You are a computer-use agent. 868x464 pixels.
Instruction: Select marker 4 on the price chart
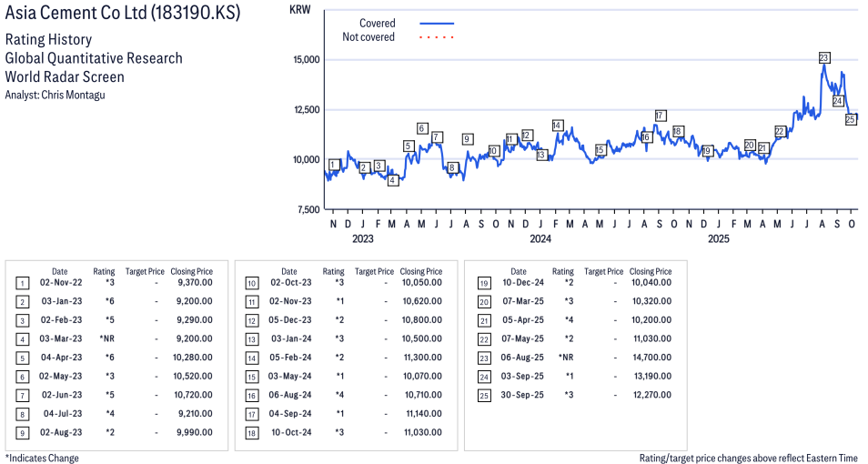[392, 180]
